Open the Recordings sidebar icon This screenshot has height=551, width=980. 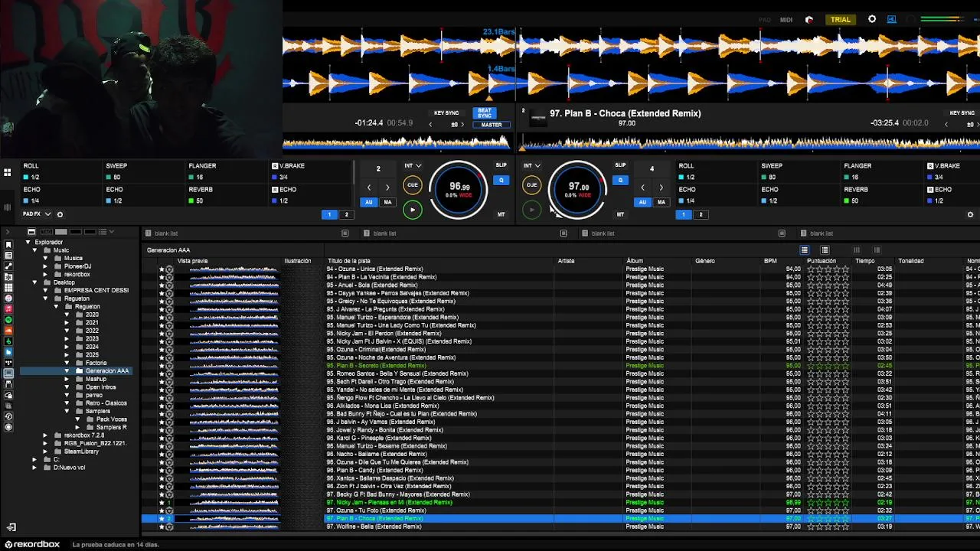(8, 427)
